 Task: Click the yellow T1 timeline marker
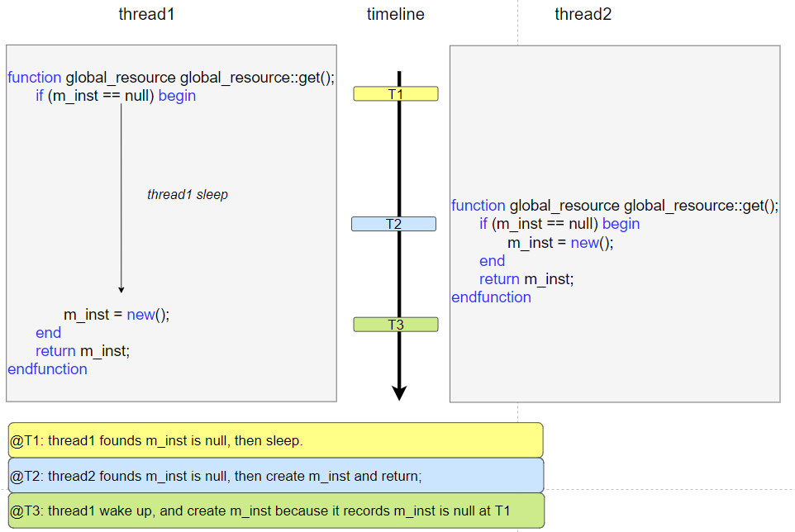[x=396, y=93]
